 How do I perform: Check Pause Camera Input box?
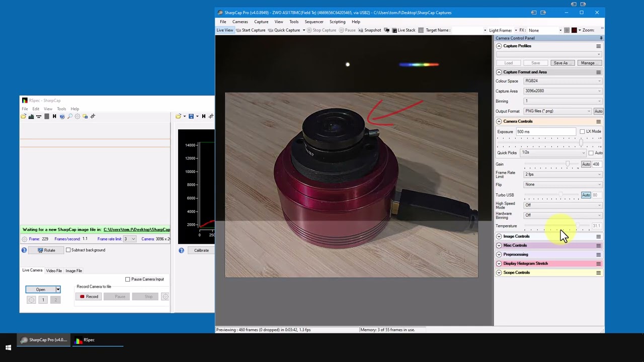point(127,279)
